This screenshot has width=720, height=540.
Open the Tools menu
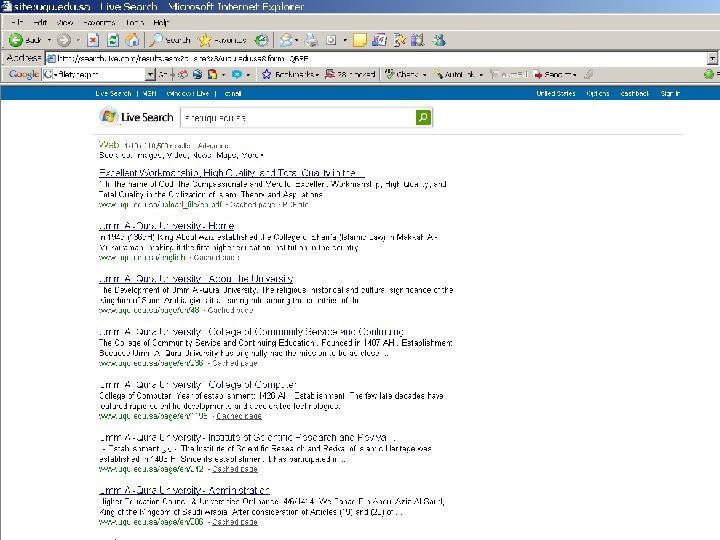(x=135, y=22)
